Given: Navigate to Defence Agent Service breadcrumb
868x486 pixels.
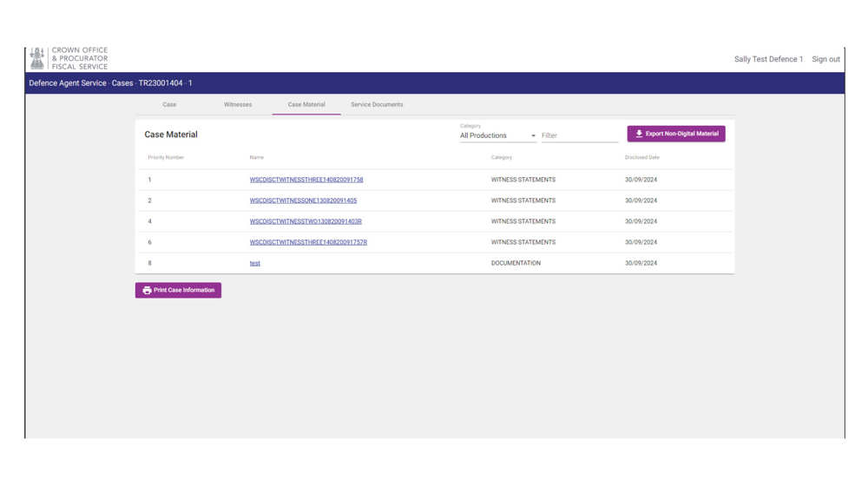Looking at the screenshot, I should (68, 83).
